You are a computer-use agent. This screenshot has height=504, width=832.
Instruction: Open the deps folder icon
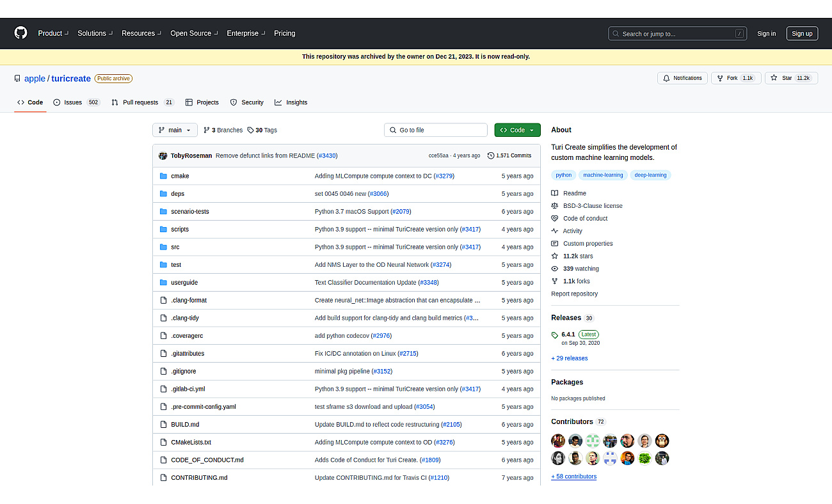pyautogui.click(x=163, y=194)
